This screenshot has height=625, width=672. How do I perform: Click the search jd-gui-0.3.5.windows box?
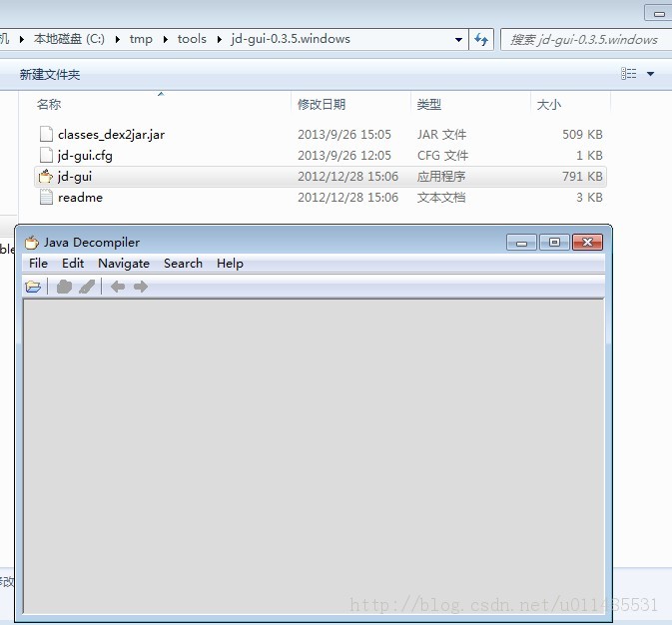pyautogui.click(x=586, y=40)
